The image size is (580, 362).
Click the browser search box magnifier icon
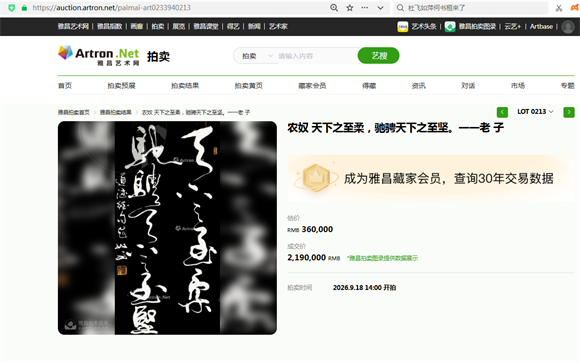click(400, 8)
